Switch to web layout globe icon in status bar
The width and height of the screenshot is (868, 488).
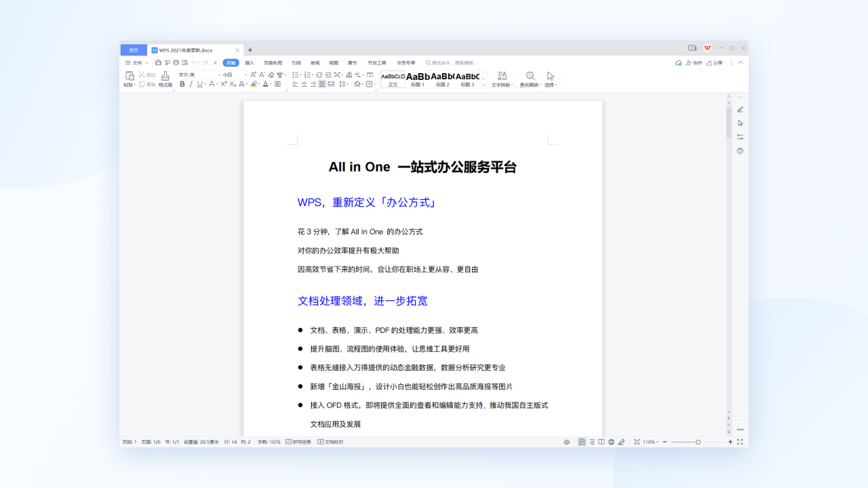pos(611,442)
